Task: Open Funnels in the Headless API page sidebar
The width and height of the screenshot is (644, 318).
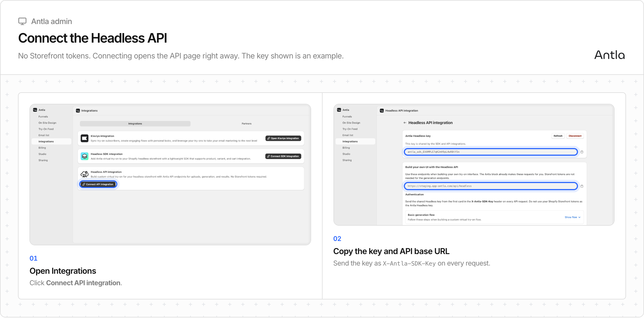Action: 347,117
